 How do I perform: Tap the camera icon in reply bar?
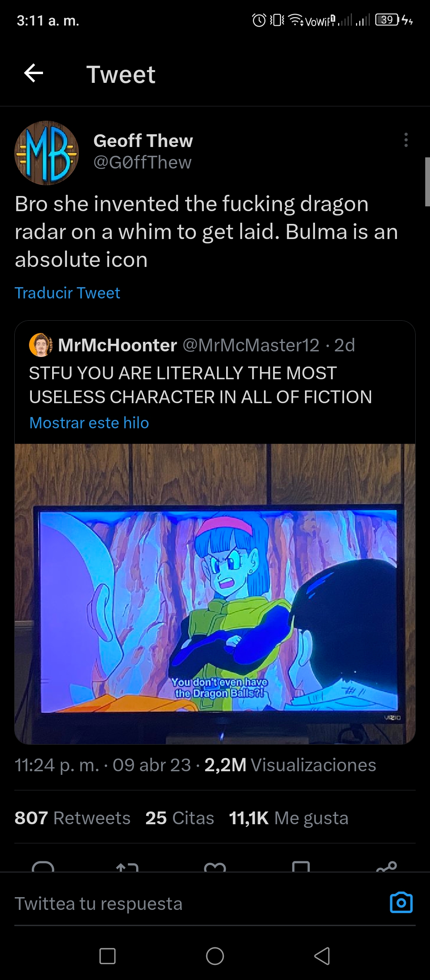[x=401, y=903]
